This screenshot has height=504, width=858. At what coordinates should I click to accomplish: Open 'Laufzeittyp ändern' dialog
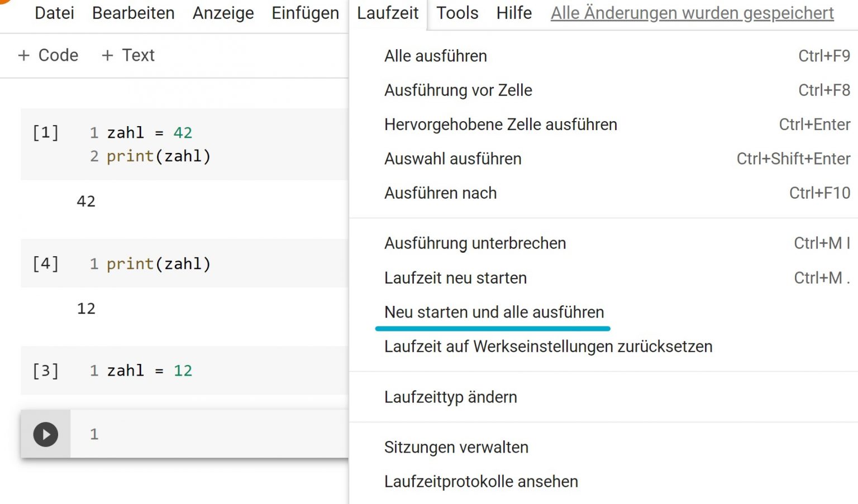pos(450,397)
